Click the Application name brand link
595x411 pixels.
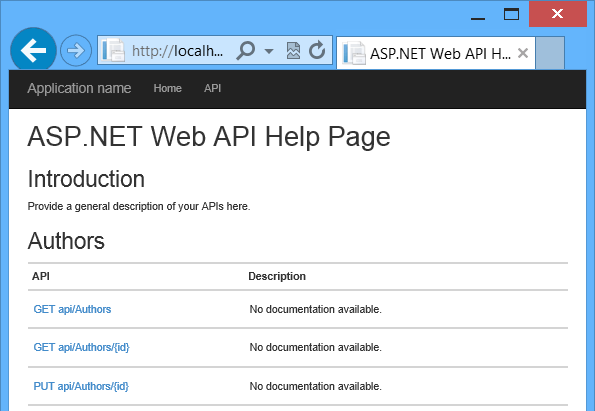(79, 88)
